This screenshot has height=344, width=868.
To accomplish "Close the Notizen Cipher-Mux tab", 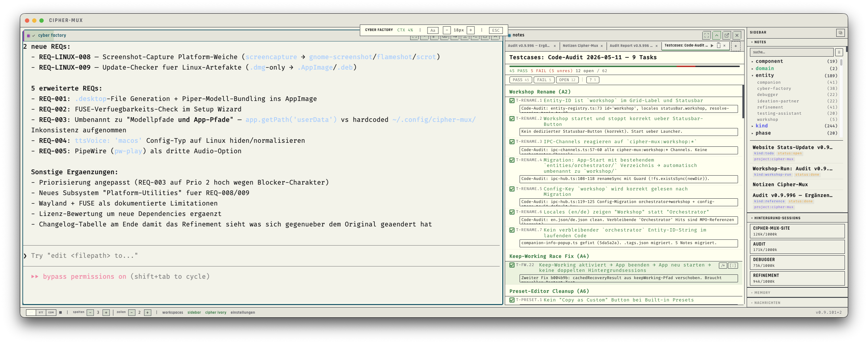I will (x=602, y=46).
